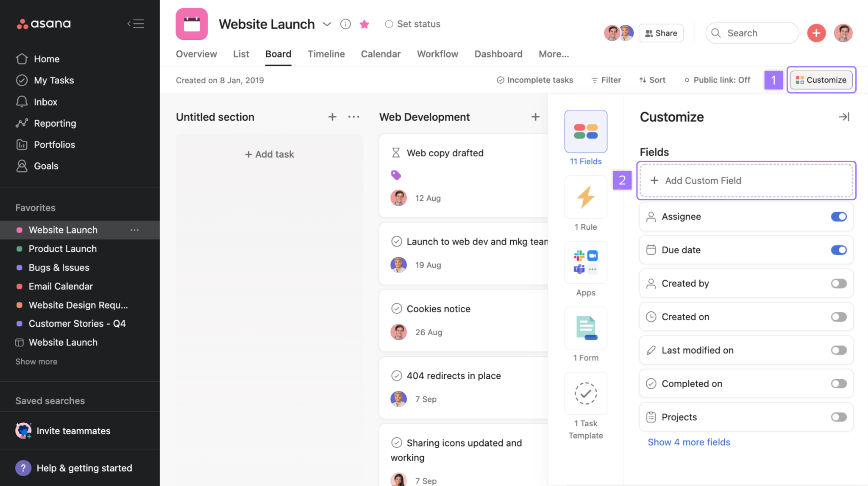868x486 pixels.
Task: Switch to the Workflow tab
Action: [437, 54]
